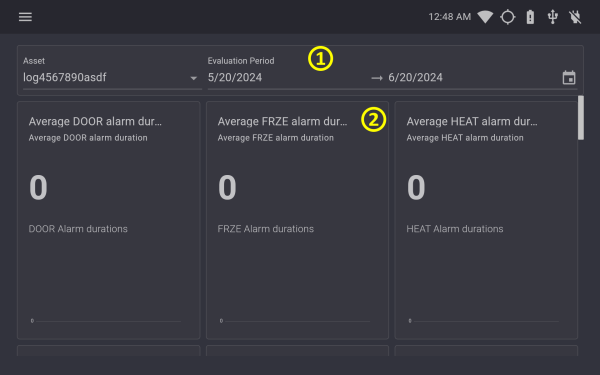Click the arrow between evaluation dates

click(x=377, y=78)
